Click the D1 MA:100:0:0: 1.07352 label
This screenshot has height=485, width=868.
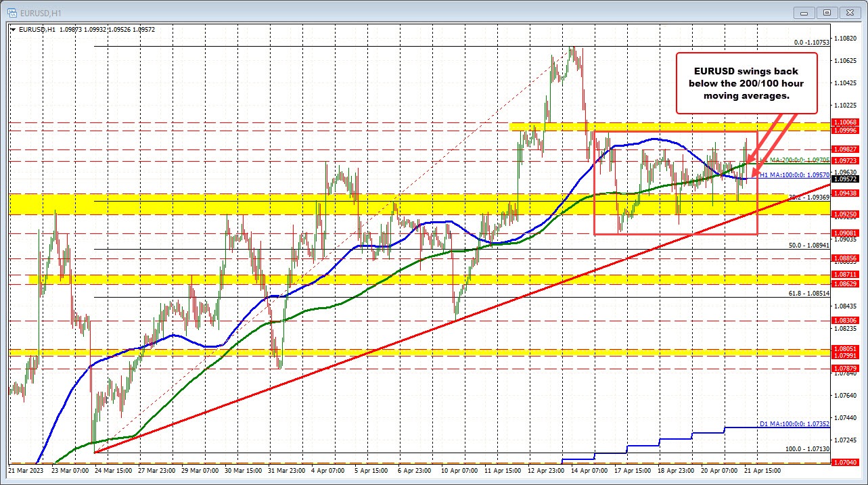pyautogui.click(x=796, y=423)
